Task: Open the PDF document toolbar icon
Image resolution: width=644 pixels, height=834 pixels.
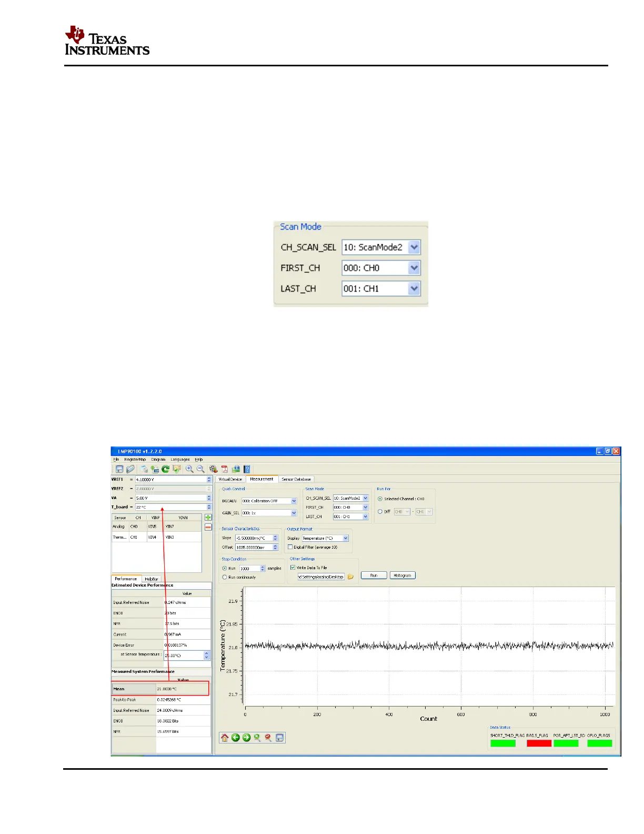Action: [x=225, y=469]
